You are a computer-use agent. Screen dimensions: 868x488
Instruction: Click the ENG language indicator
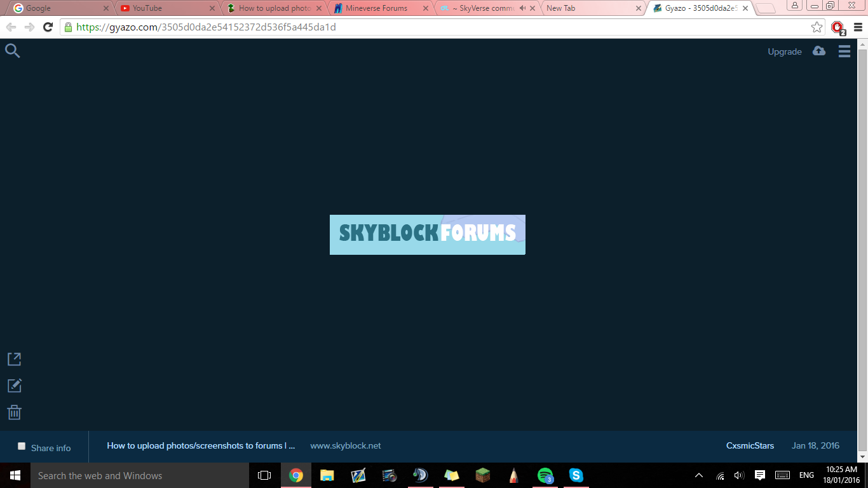[806, 475]
